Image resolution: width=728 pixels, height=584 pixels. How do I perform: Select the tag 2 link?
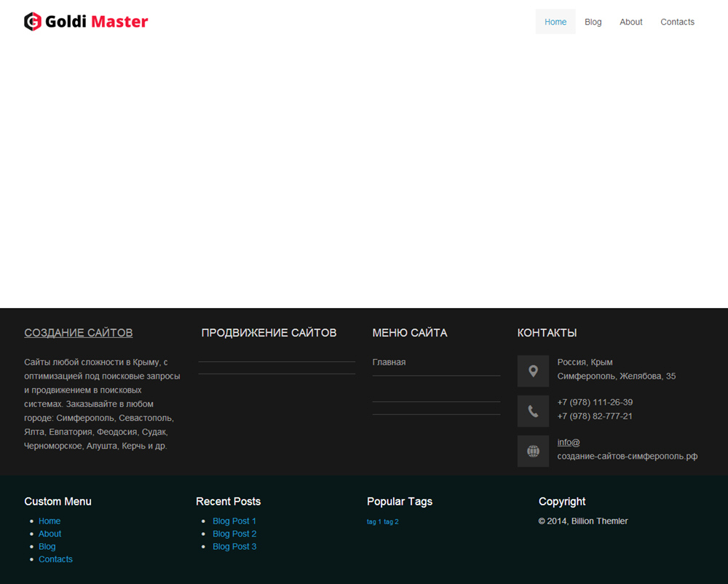[x=391, y=522]
